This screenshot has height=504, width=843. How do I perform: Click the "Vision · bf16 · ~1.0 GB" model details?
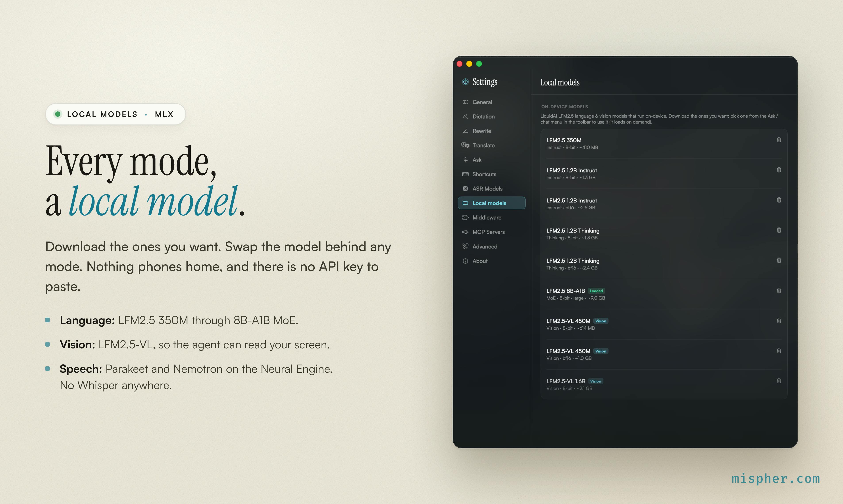tap(569, 358)
